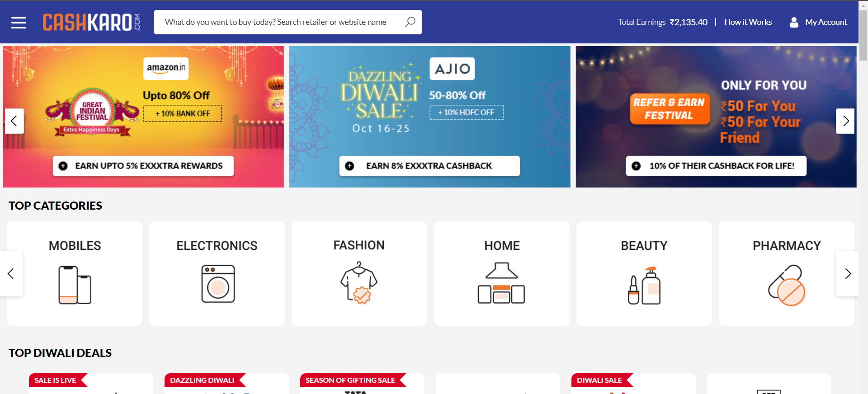Open the Beauty category card
The width and height of the screenshot is (868, 394).
(x=644, y=273)
